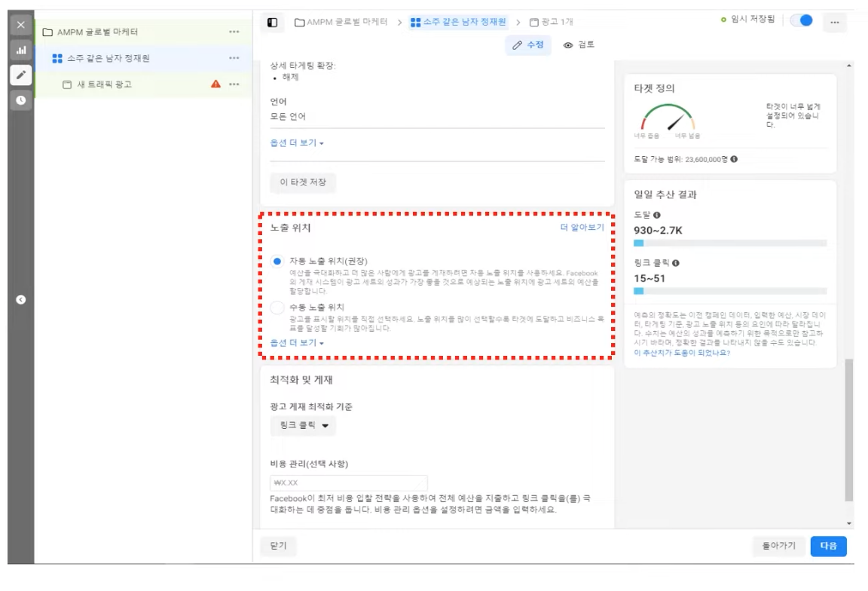
Task: Toggle the blue ad set switch
Action: [802, 21]
